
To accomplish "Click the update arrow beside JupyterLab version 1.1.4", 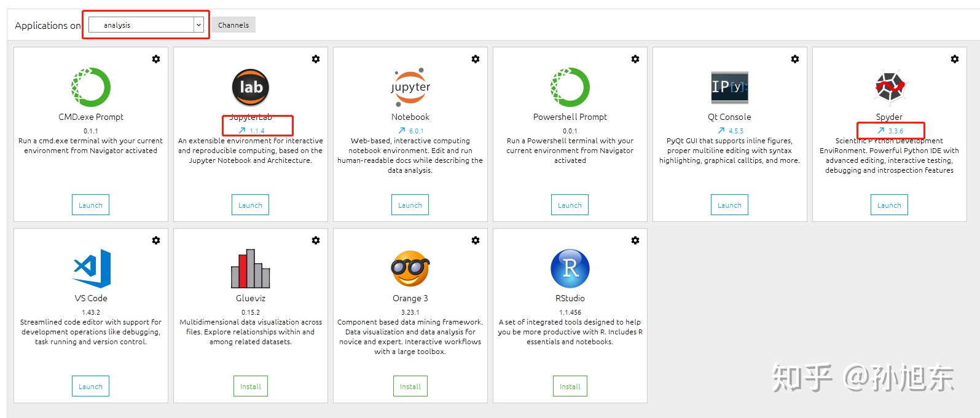I will (242, 130).
